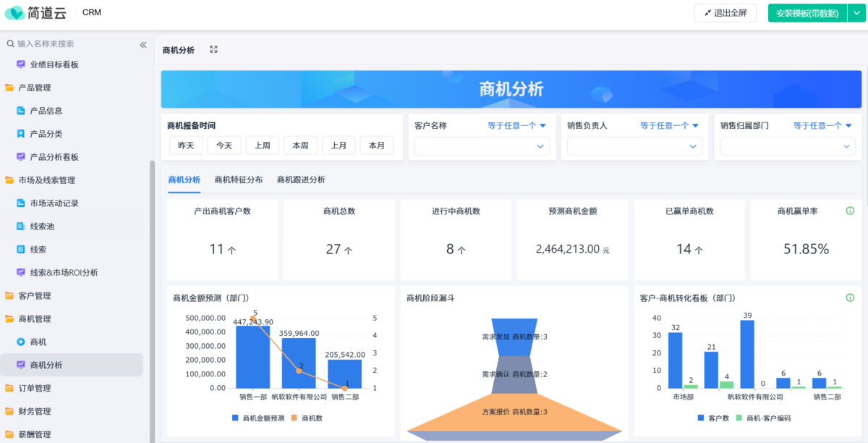This screenshot has height=443, width=868.
Task: Click the 商机分析 dashboard icon in sidebar
Action: 21,365
